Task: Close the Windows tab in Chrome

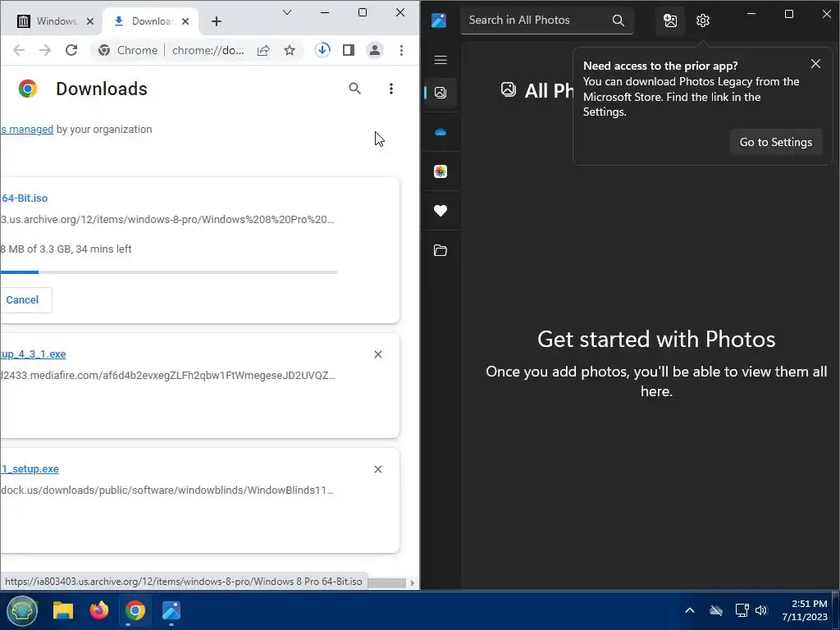Action: coord(90,21)
